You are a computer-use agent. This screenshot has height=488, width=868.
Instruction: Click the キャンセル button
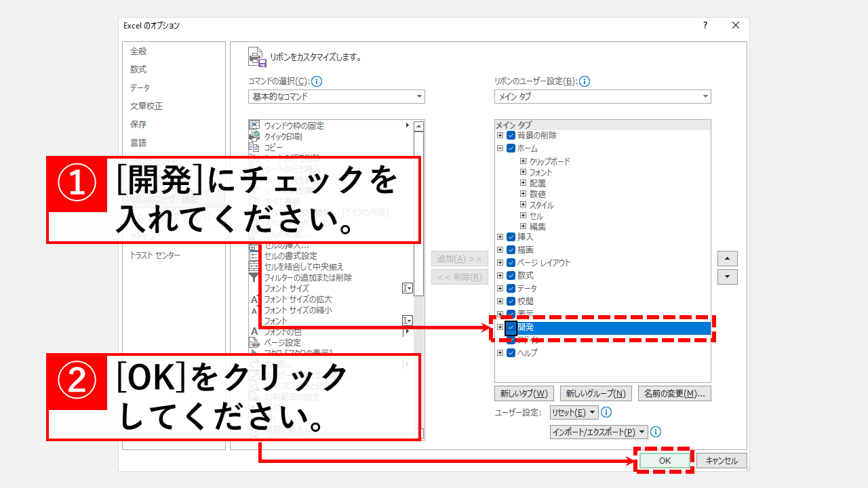coord(722,460)
